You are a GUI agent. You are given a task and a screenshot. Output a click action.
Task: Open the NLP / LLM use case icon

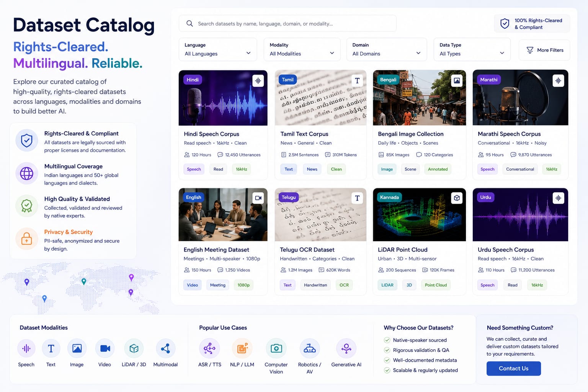point(242,348)
